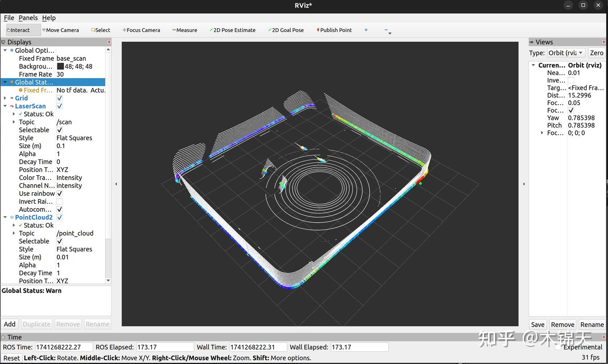Toggle the Use rainbow checkbox

pos(60,194)
